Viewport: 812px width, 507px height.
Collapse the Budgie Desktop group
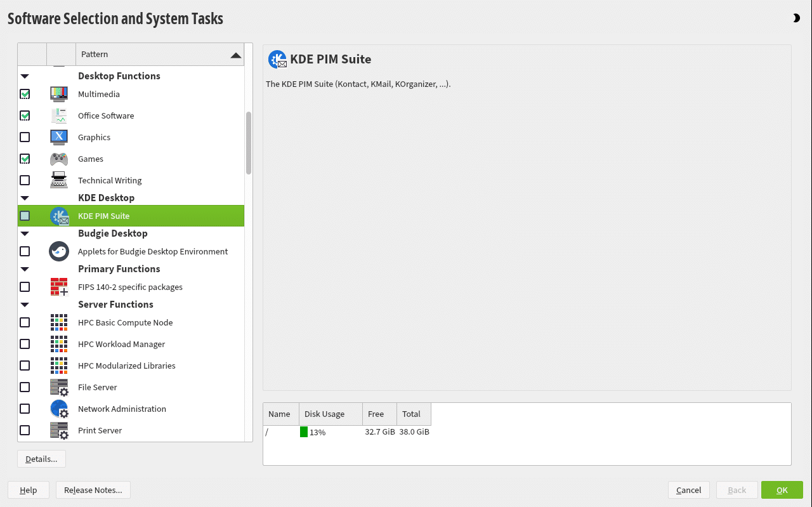coord(25,234)
